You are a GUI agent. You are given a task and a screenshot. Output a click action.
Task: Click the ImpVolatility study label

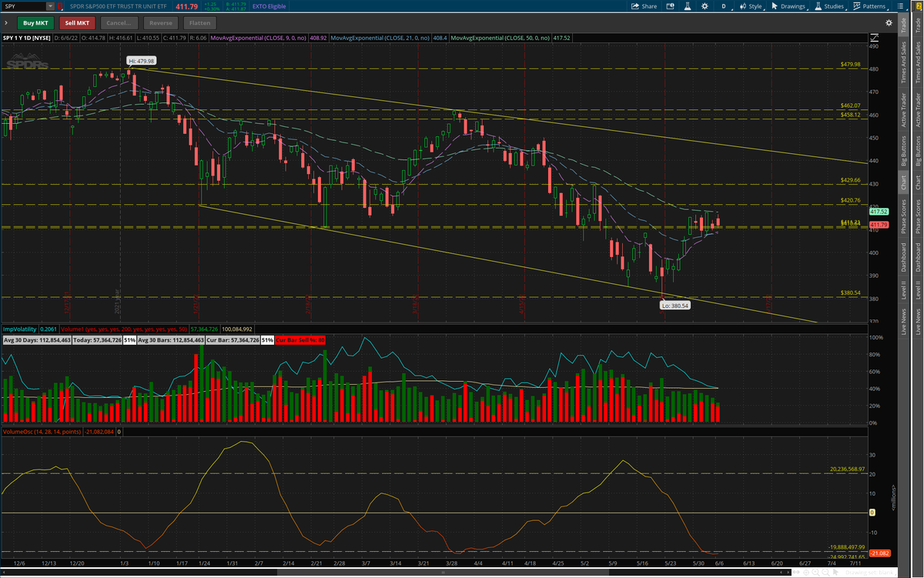click(20, 329)
